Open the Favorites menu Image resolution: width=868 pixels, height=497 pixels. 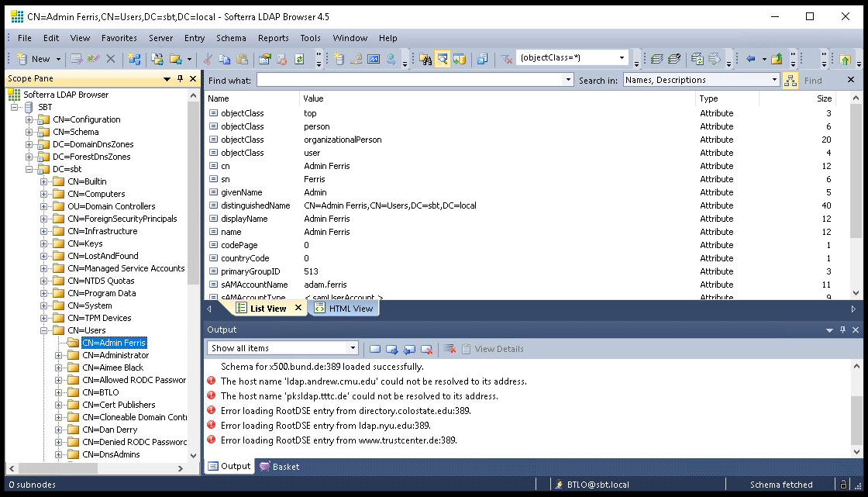click(x=119, y=38)
